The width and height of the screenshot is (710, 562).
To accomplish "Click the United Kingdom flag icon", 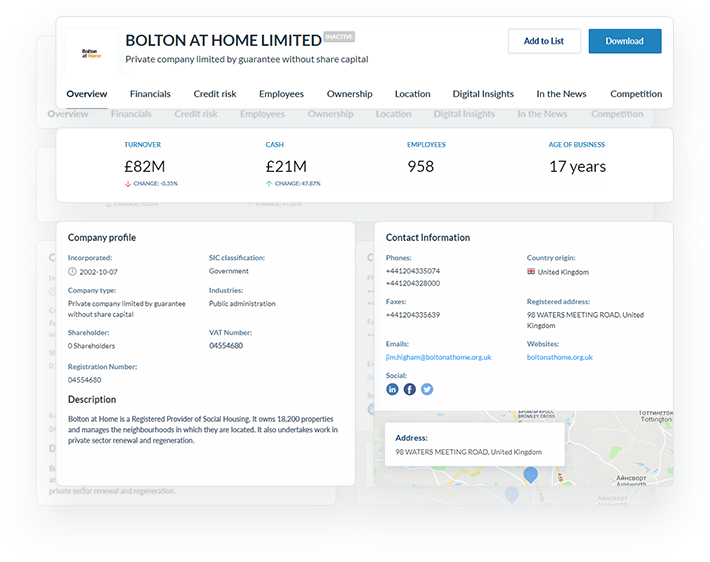I will coord(531,271).
